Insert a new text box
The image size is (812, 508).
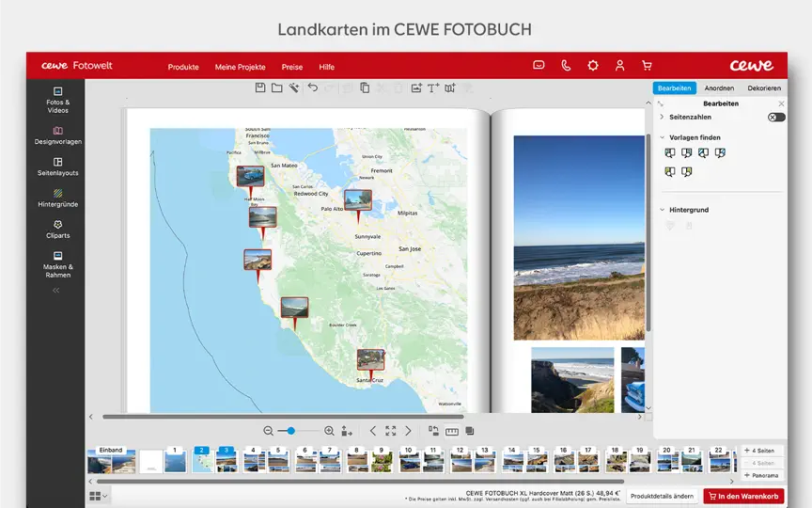433,87
